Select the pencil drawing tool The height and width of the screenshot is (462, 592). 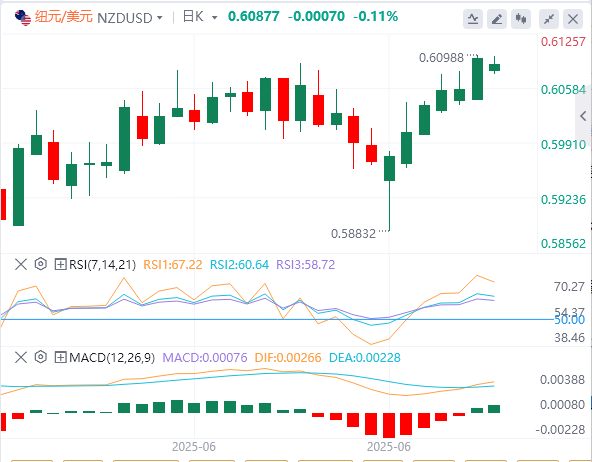tap(497, 19)
